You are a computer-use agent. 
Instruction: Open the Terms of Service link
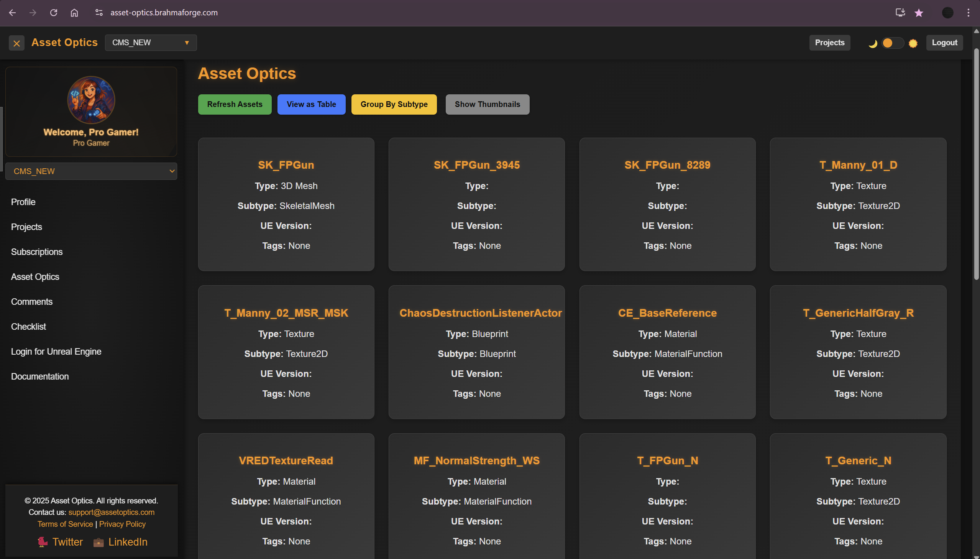[65, 524]
